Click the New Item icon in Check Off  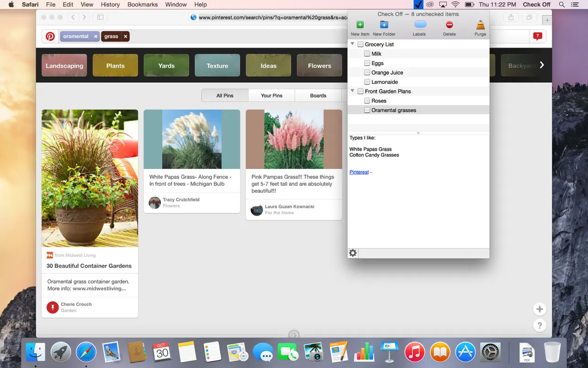[360, 25]
